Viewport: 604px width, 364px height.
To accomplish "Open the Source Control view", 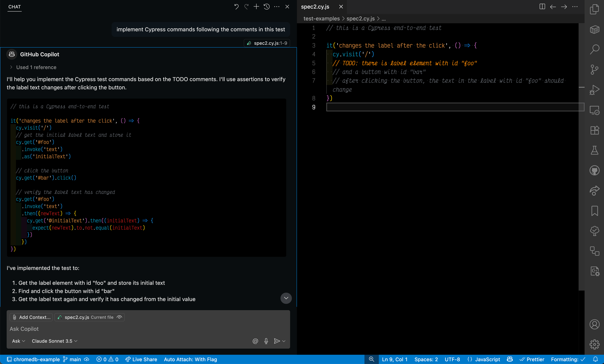I will pyautogui.click(x=594, y=70).
